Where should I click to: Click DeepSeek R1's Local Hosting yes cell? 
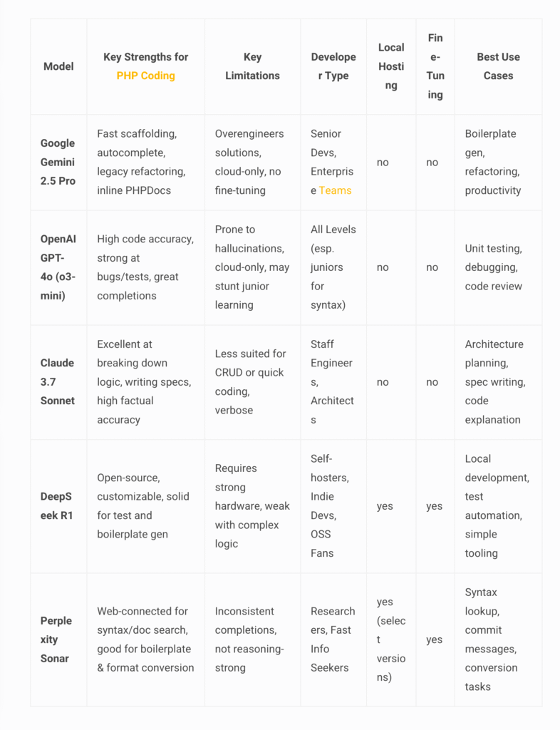tap(385, 506)
